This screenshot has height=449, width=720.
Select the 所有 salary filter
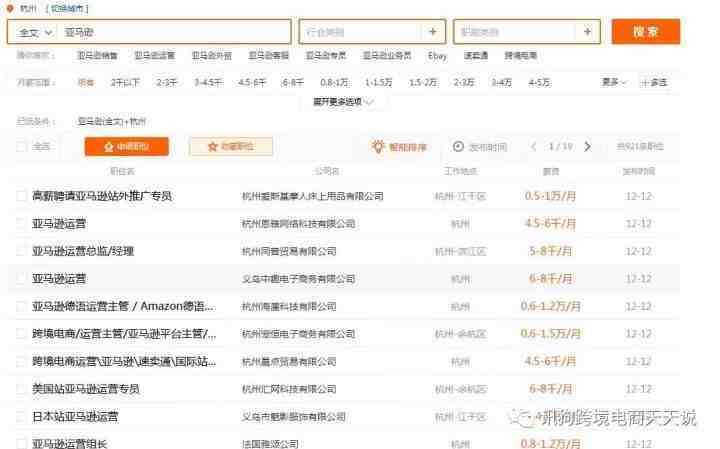[x=86, y=82]
